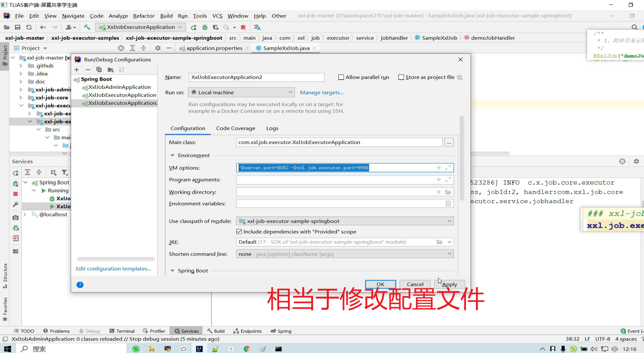The width and height of the screenshot is (644, 353).
Task: Filter services funnel icon
Action: (65, 172)
